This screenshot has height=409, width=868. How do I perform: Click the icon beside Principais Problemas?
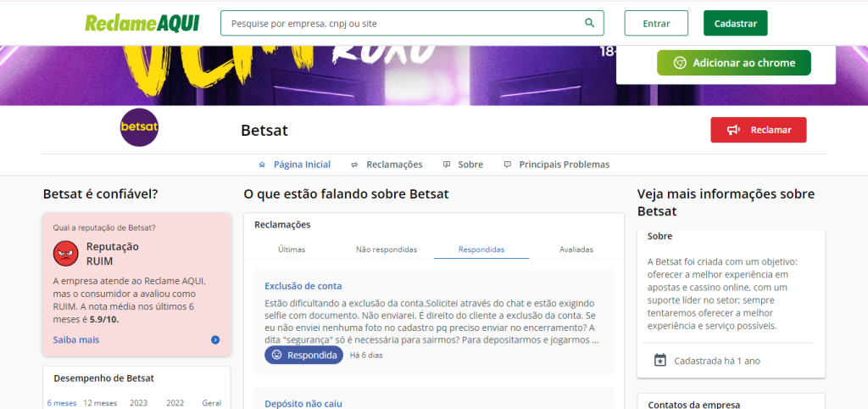(507, 165)
